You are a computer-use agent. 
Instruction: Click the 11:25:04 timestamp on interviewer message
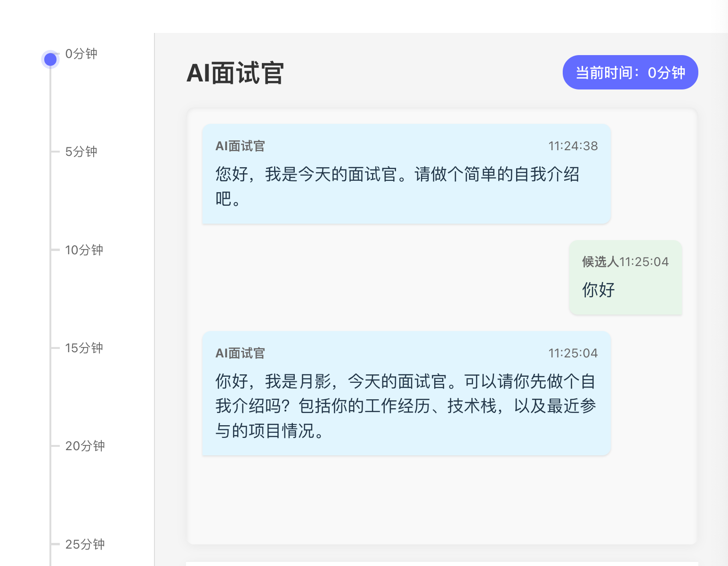[573, 353]
